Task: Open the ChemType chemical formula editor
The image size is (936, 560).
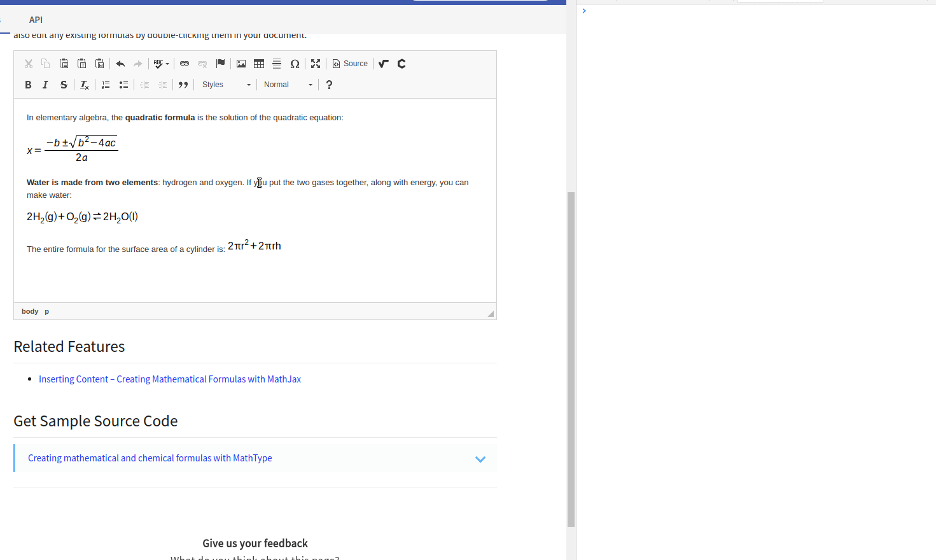Action: click(x=402, y=63)
